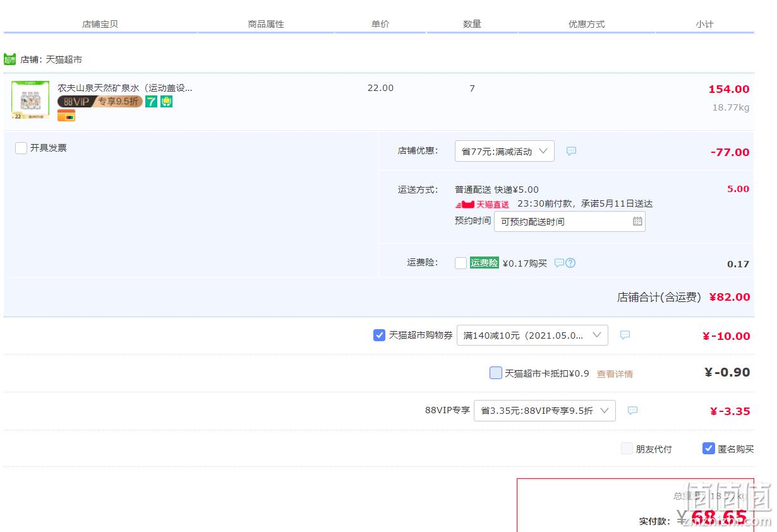Click the 店铺优惠 label
The width and height of the screenshot is (777, 532).
tap(418, 150)
